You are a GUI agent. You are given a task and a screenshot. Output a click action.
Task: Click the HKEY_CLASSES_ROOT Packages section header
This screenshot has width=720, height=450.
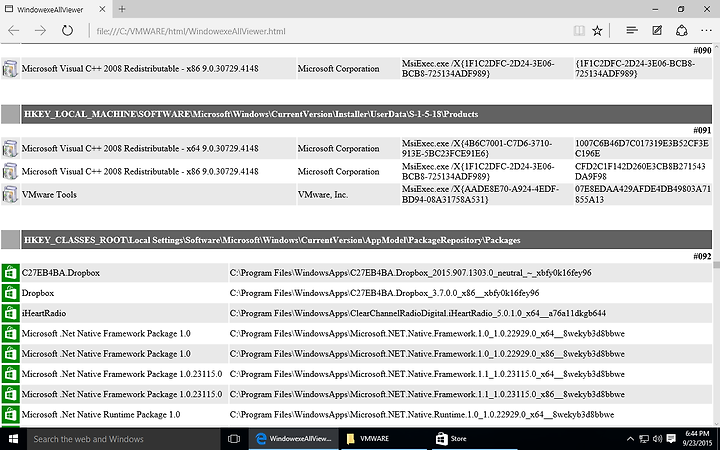point(366,240)
